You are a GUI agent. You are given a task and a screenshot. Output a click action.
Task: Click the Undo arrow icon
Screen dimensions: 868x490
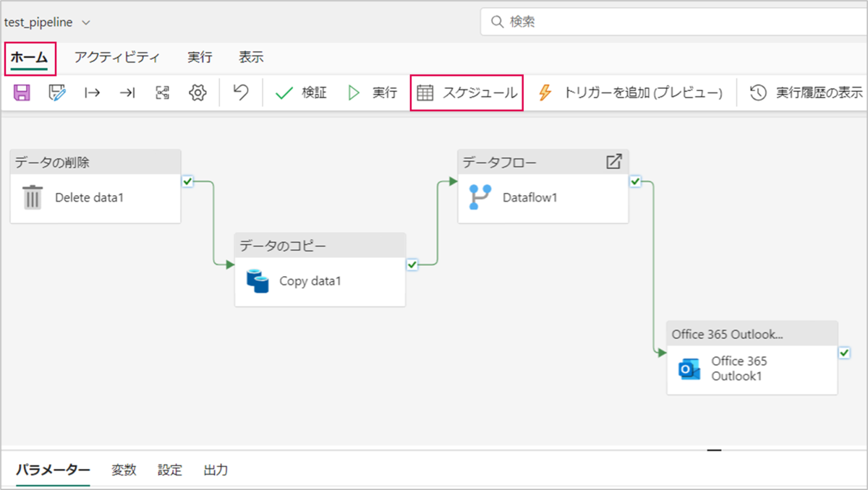241,93
